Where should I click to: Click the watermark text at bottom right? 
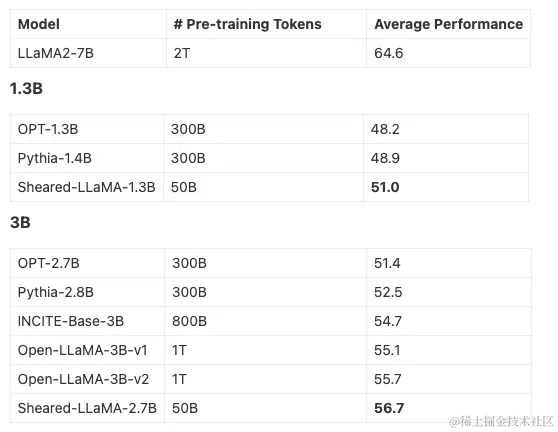click(x=501, y=422)
